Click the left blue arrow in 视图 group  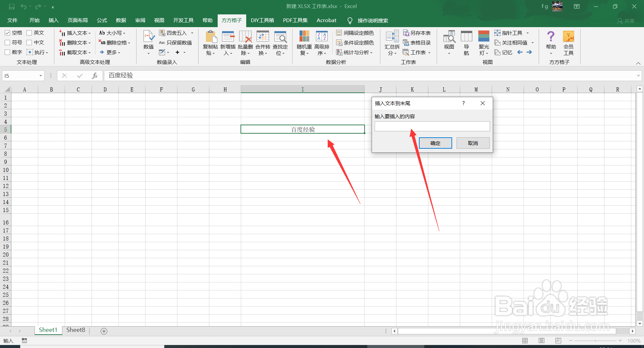[x=520, y=52]
